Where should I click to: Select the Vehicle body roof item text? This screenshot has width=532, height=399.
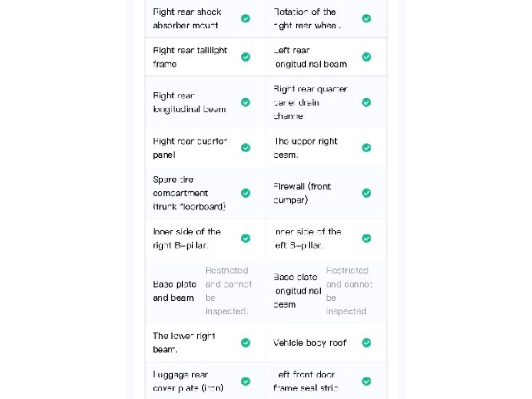[x=310, y=342]
